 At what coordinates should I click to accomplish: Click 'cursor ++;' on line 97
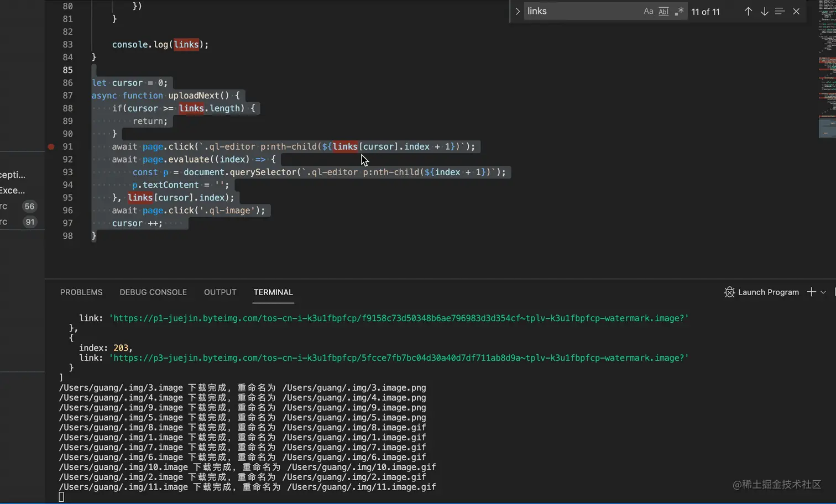coord(137,223)
